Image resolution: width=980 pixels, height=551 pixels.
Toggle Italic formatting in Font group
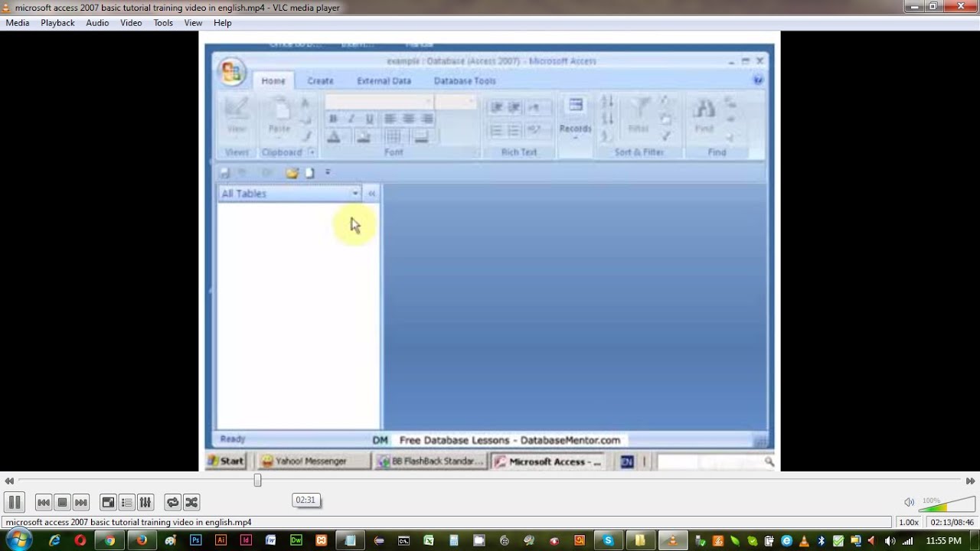coord(351,119)
